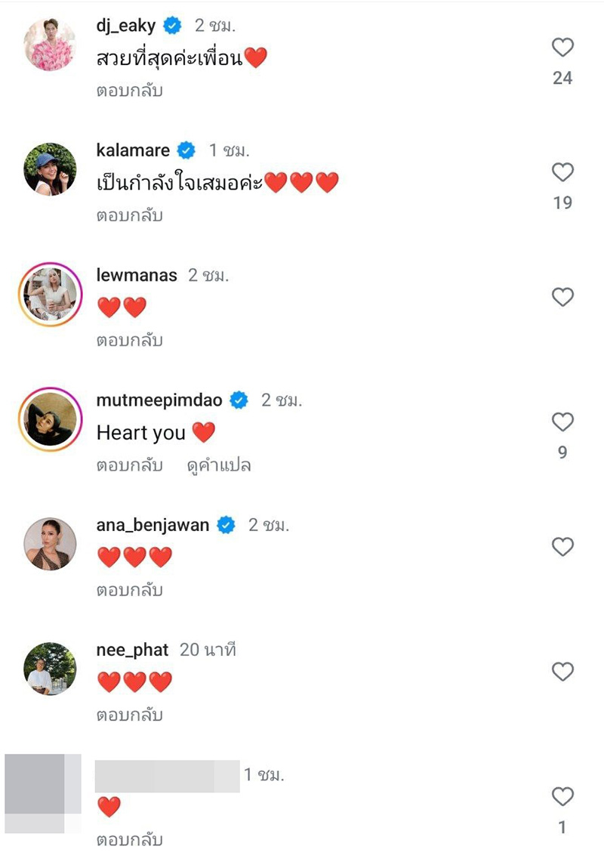View the 24 likes on dj_eaky's comment
Viewport: 604px width, 868px height.
pyautogui.click(x=562, y=76)
